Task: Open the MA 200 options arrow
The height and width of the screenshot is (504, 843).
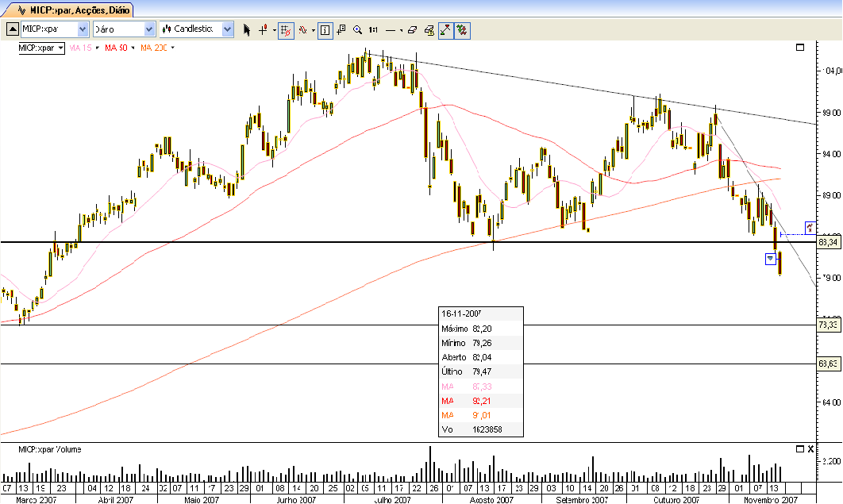Action: point(172,48)
